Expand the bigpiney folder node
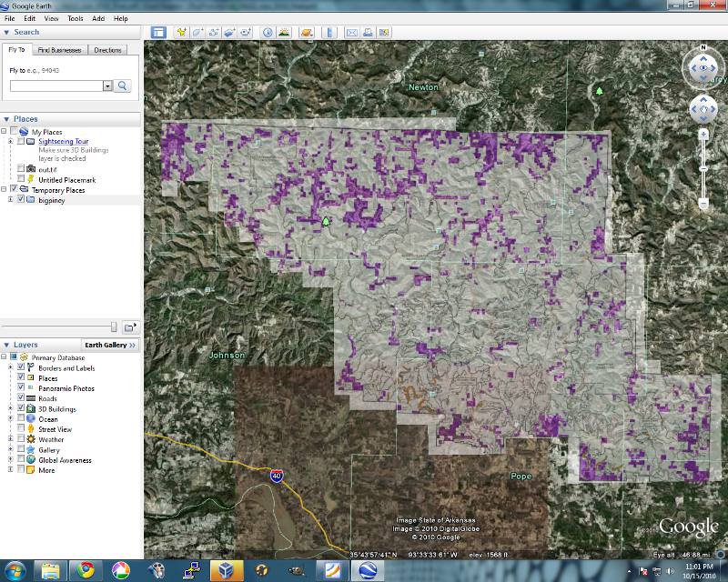Viewport: 728px width, 582px height. (x=11, y=199)
